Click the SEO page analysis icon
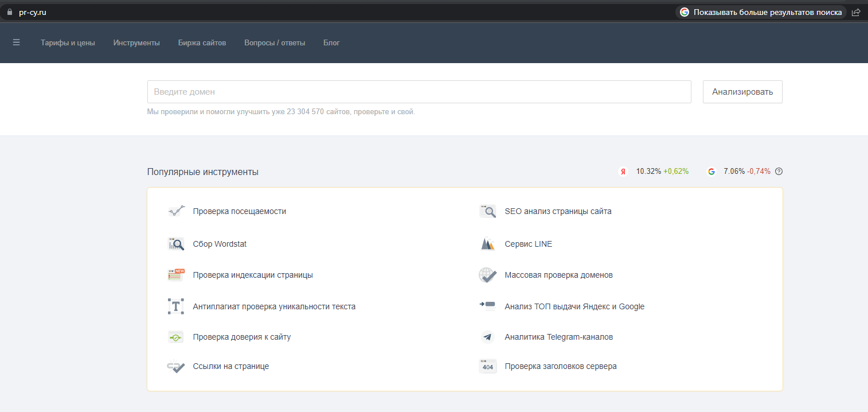Image resolution: width=868 pixels, height=412 pixels. pos(487,211)
